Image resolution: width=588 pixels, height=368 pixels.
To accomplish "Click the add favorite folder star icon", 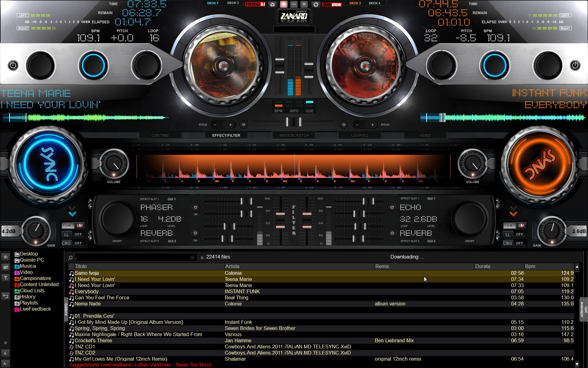I will (x=6, y=257).
